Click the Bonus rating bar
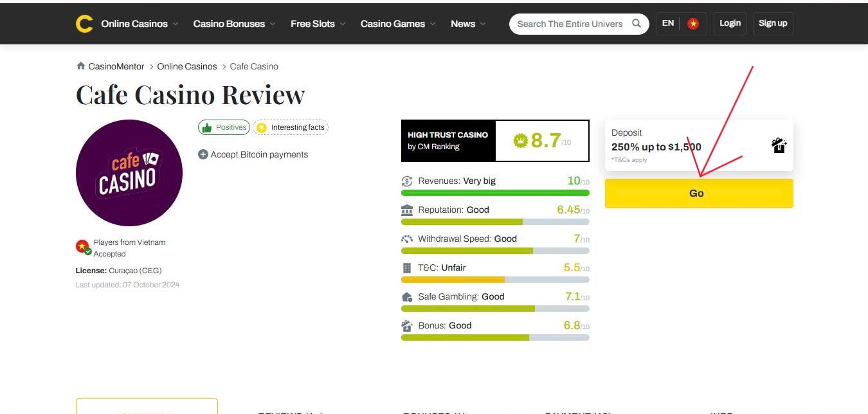 click(495, 337)
